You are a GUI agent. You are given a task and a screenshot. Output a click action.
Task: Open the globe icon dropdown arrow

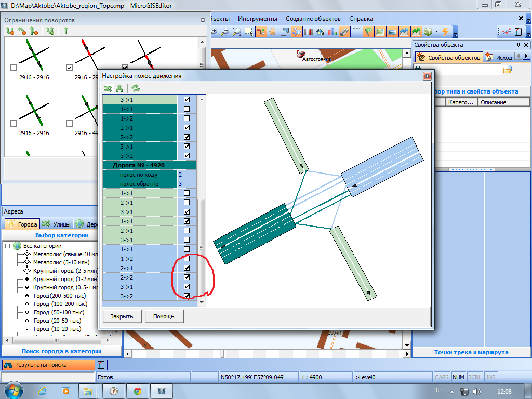(436, 32)
